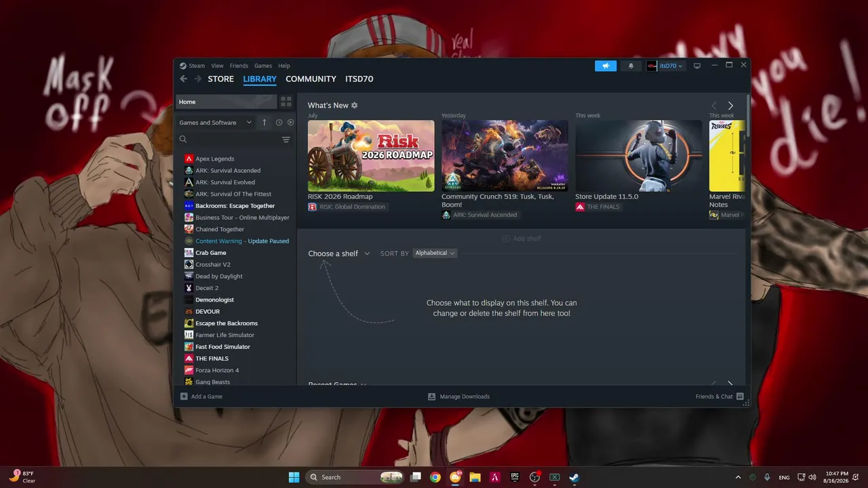Viewport: 868px width, 488px height.
Task: Open the Windows Start menu
Action: point(294,477)
